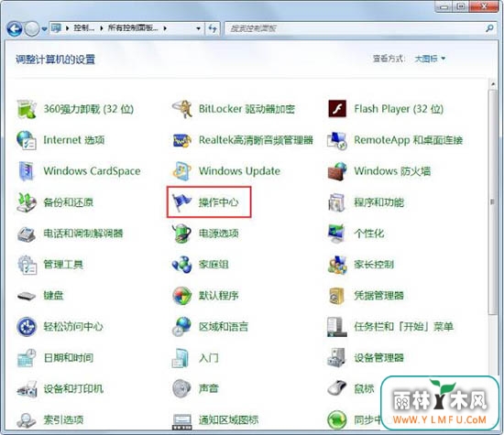Open the Windows 防火墙 icon
Screen dimensions: 504x435
337,171
